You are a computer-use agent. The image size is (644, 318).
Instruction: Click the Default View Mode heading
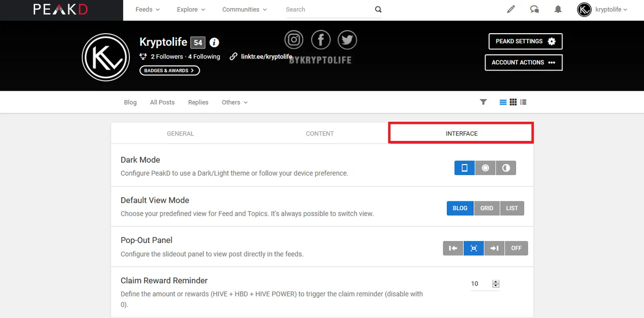[155, 200]
